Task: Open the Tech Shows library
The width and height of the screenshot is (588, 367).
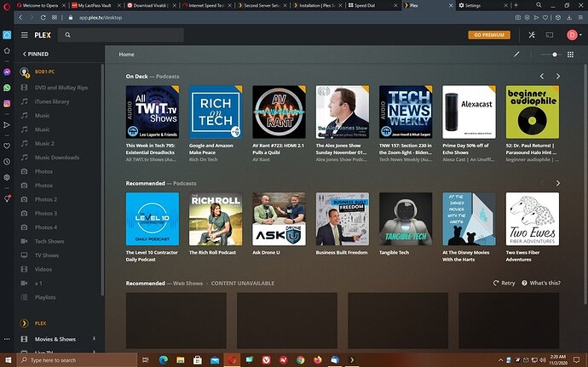Action: [49, 241]
